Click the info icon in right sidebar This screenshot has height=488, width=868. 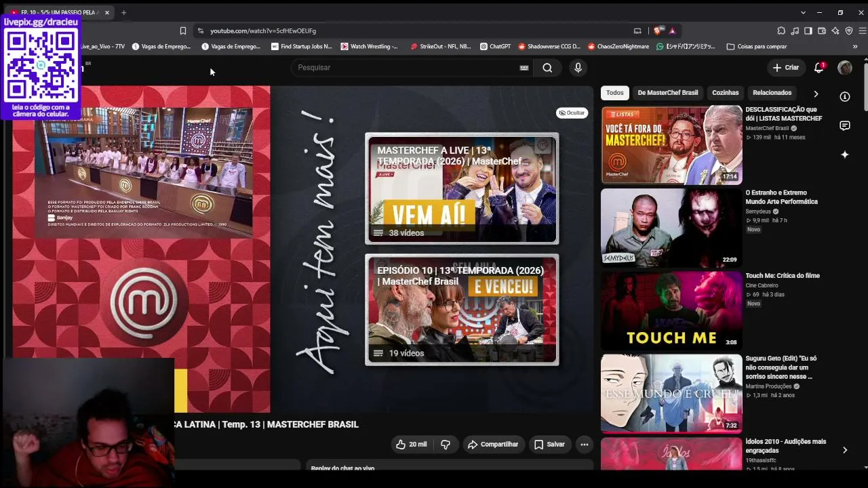point(845,97)
